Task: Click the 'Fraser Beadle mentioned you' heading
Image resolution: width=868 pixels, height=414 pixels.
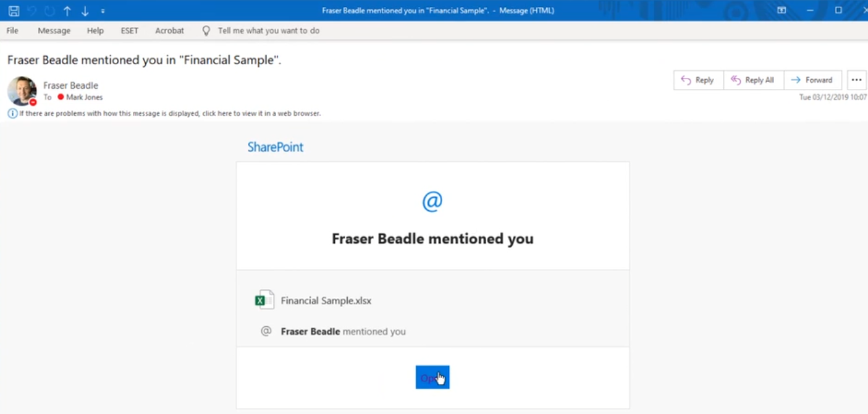Action: [432, 239]
